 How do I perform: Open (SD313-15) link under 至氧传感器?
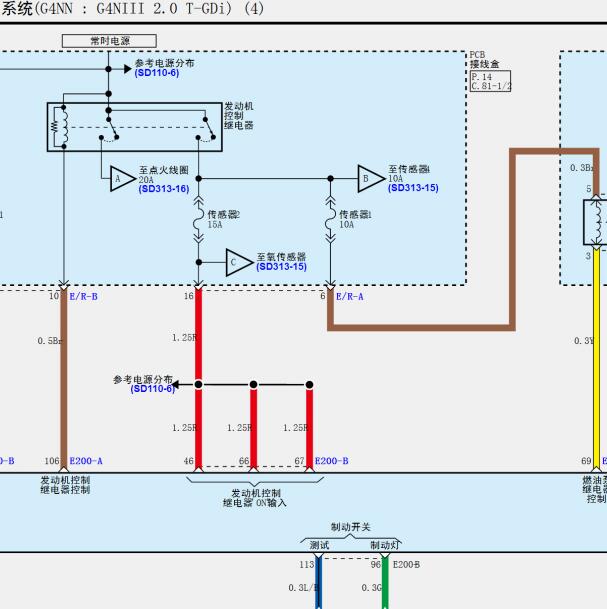point(281,266)
